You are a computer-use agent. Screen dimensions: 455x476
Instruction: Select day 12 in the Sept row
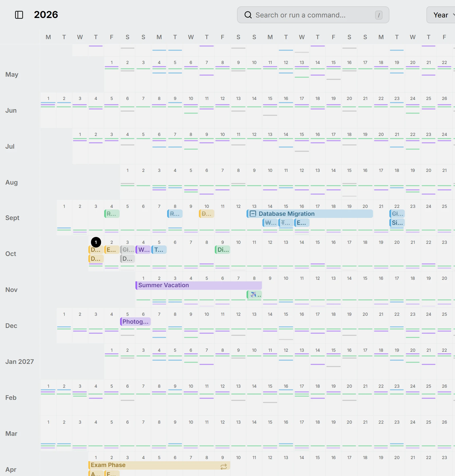[238, 207]
